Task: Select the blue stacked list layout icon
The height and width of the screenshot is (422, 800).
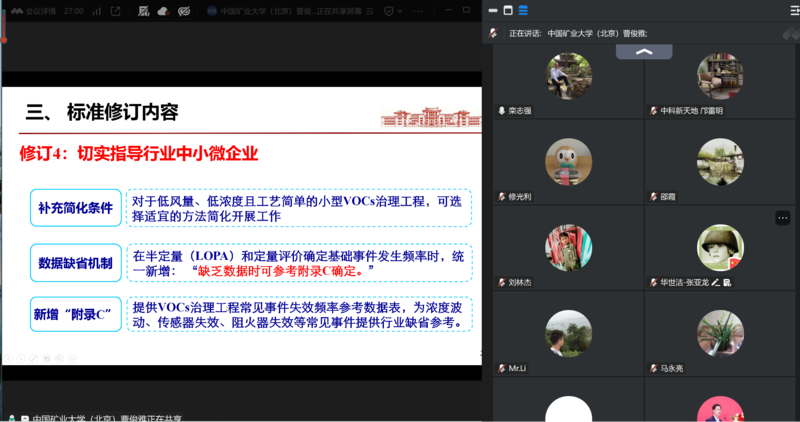Action: 523,10
